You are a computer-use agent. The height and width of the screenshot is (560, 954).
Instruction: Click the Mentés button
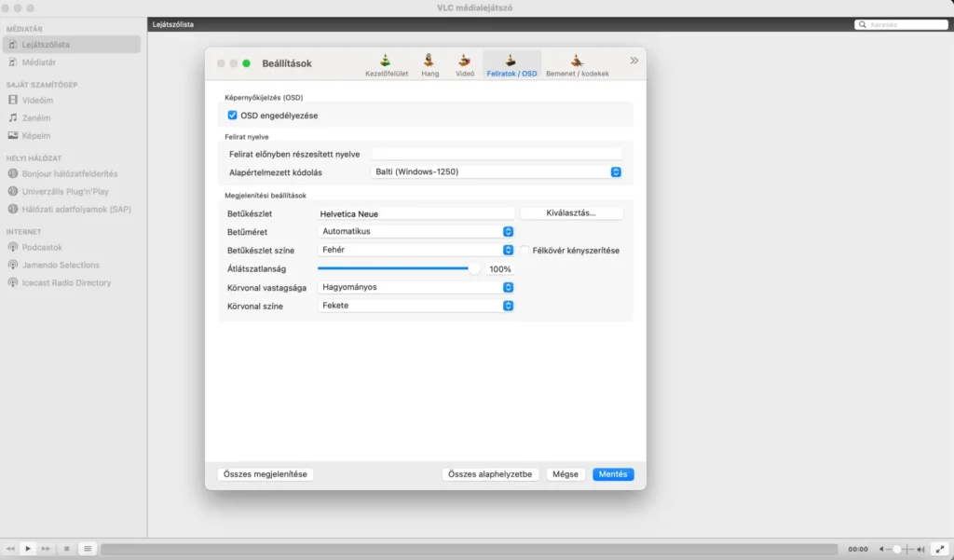[x=613, y=474]
